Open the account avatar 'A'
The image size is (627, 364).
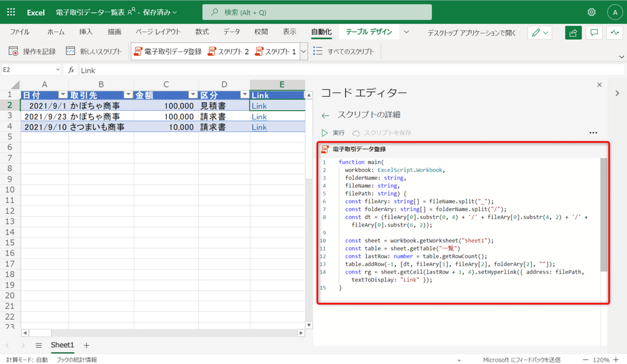coord(614,12)
